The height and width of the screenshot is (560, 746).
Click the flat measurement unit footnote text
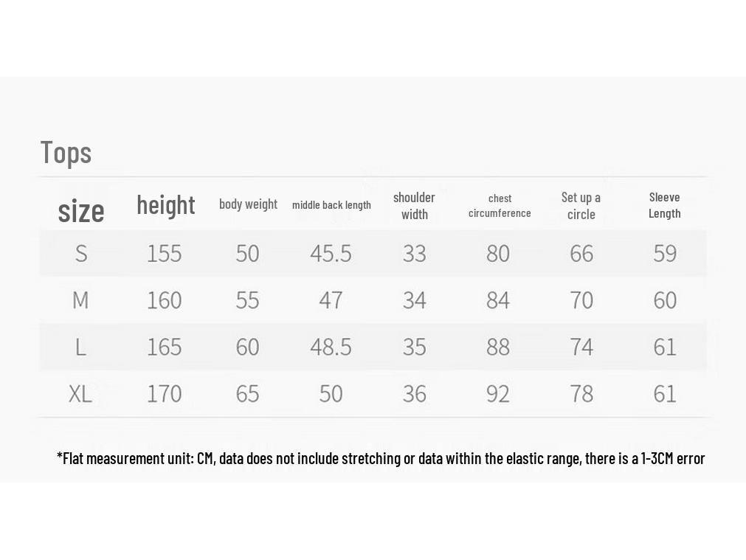pyautogui.click(x=381, y=458)
